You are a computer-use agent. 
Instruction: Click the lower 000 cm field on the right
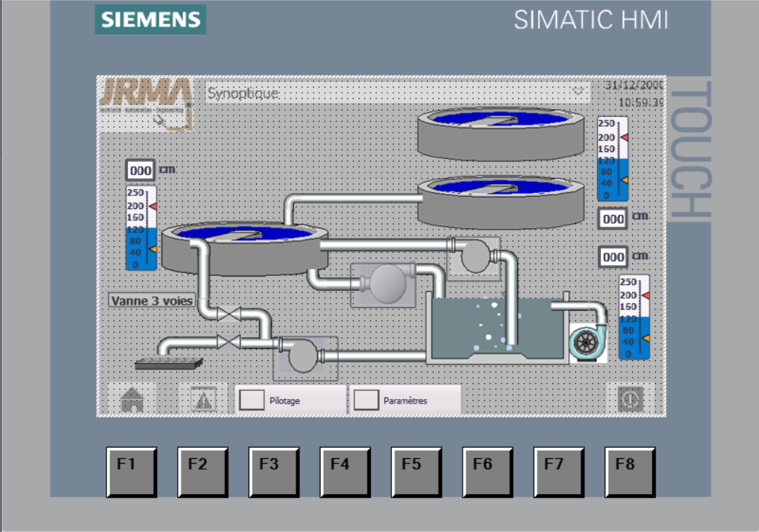[x=613, y=257]
